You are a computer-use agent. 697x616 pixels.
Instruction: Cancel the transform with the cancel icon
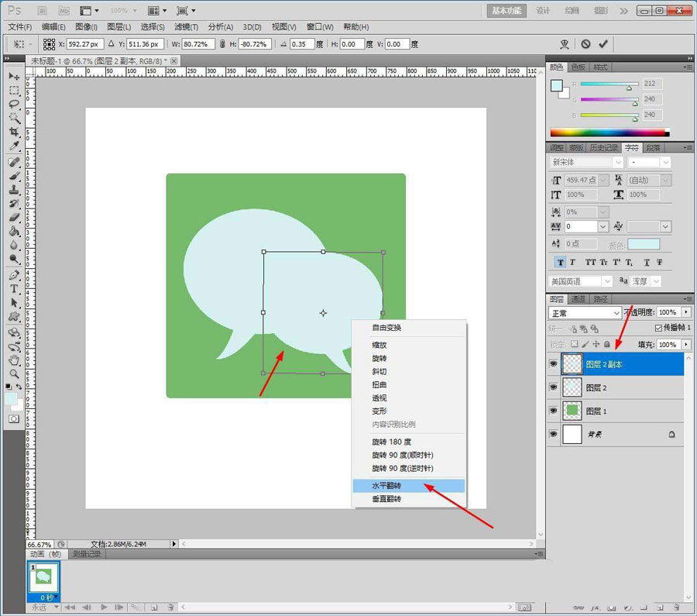coord(585,44)
